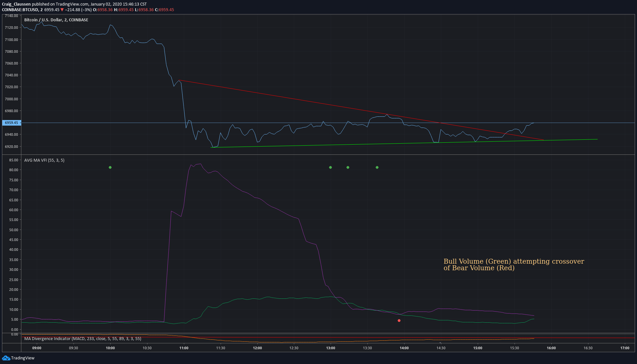Viewport: 637px width, 364px height.
Task: Click the red signal dot near 14:00
Action: [x=399, y=320]
